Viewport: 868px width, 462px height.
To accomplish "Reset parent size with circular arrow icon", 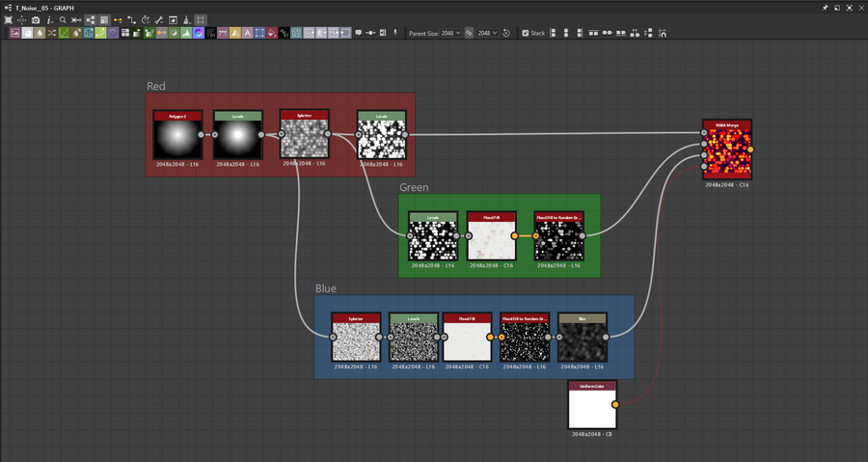I will pos(507,33).
